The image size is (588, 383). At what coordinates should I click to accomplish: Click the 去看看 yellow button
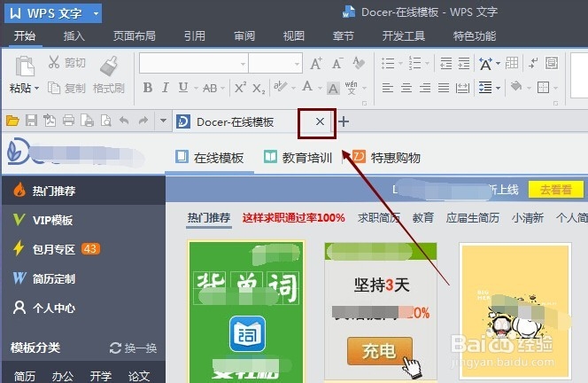pos(556,190)
